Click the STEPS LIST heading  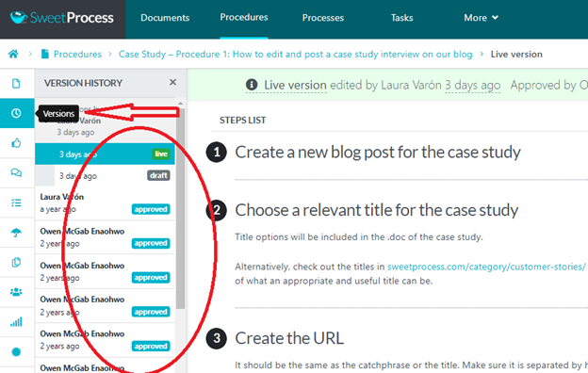[x=242, y=120]
